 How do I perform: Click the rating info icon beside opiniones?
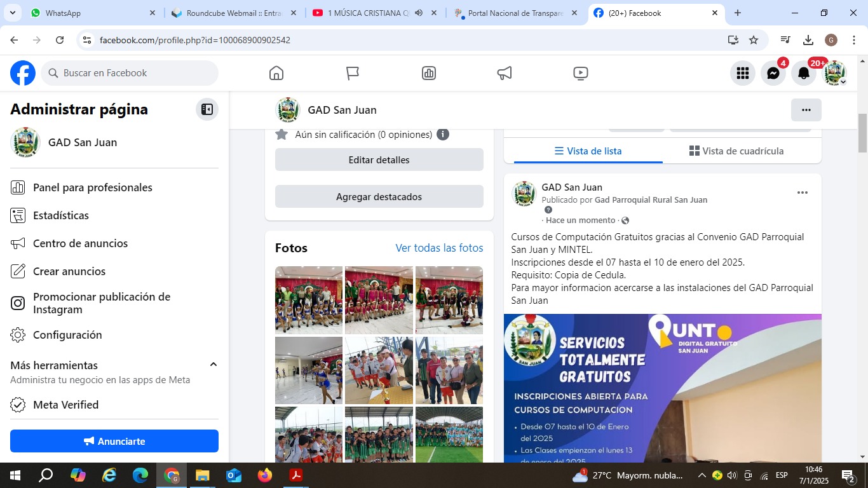click(443, 135)
